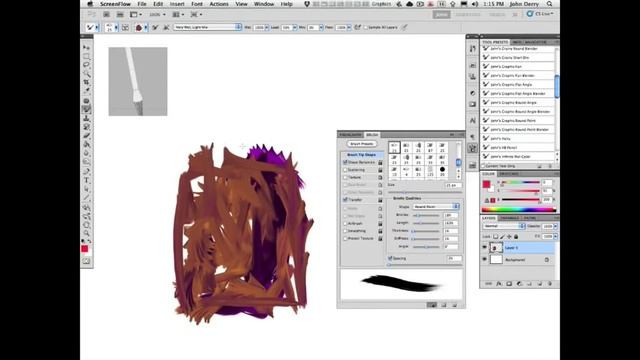This screenshot has height=360, width=640.
Task: Enable the Protect Texture checkbox
Action: (x=345, y=238)
